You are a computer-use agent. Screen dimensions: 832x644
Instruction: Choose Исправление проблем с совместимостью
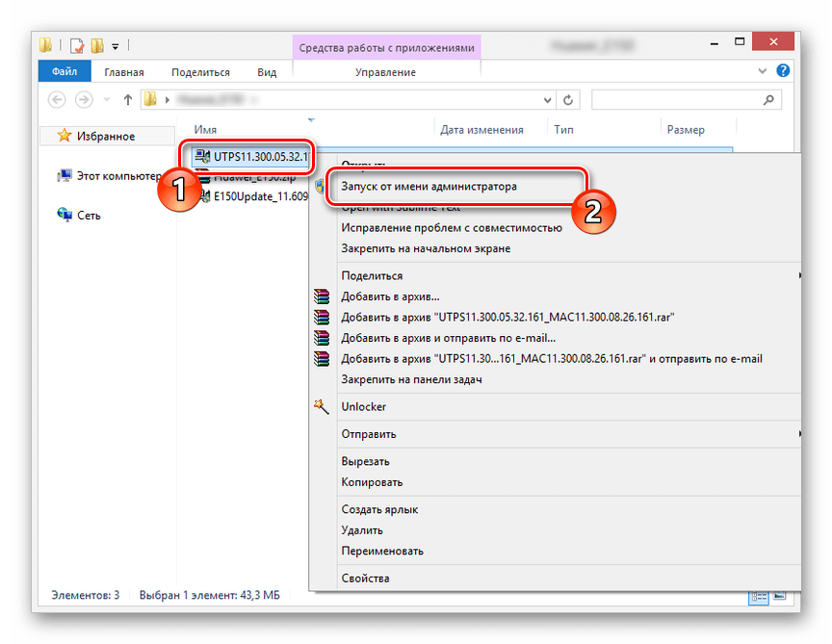[452, 227]
